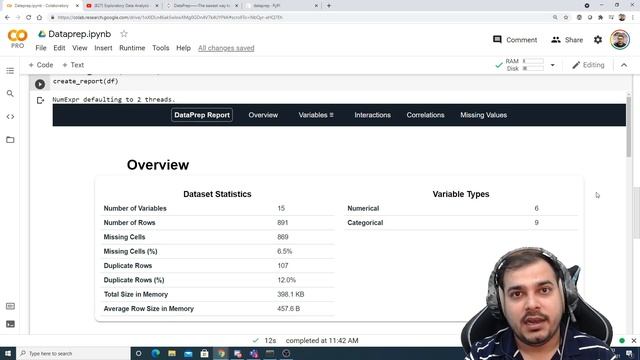Open Colab settings gear
The height and width of the screenshot is (360, 640).
(598, 40)
